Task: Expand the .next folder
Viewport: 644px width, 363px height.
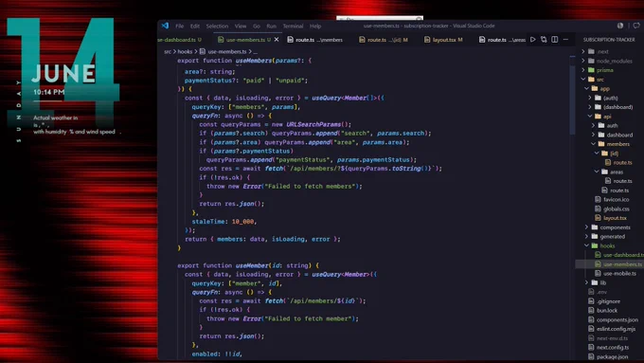Action: (x=583, y=51)
